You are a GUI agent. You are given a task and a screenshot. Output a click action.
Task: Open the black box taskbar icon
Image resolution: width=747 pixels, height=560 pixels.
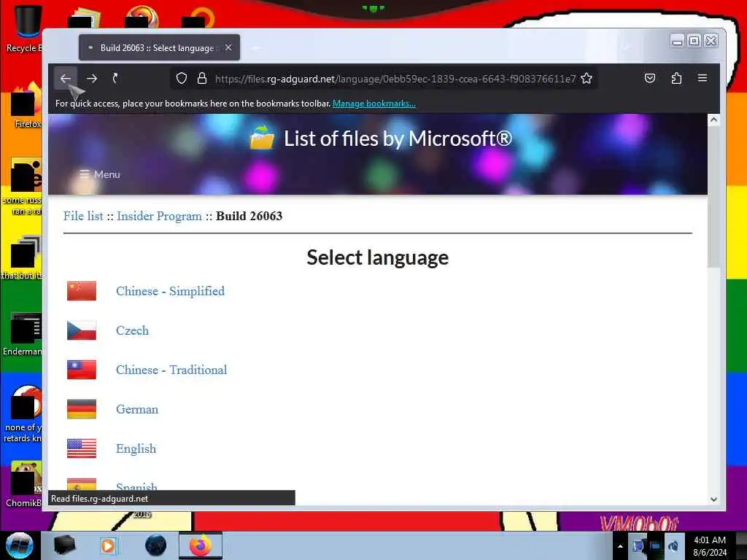(x=64, y=545)
